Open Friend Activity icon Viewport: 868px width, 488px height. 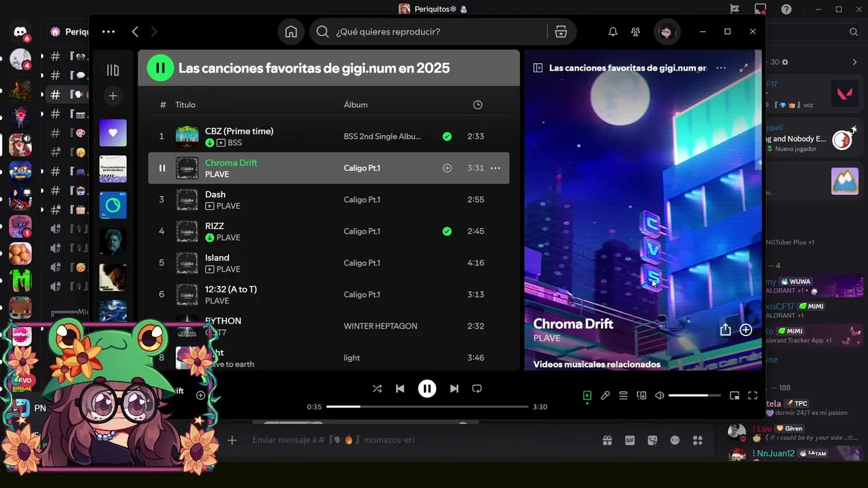pyautogui.click(x=636, y=32)
